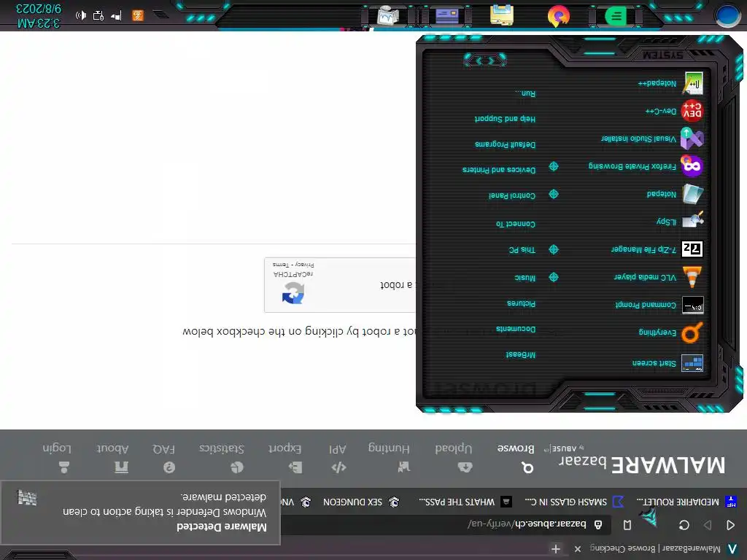Open the green app icon on the taskbar

pyautogui.click(x=616, y=16)
